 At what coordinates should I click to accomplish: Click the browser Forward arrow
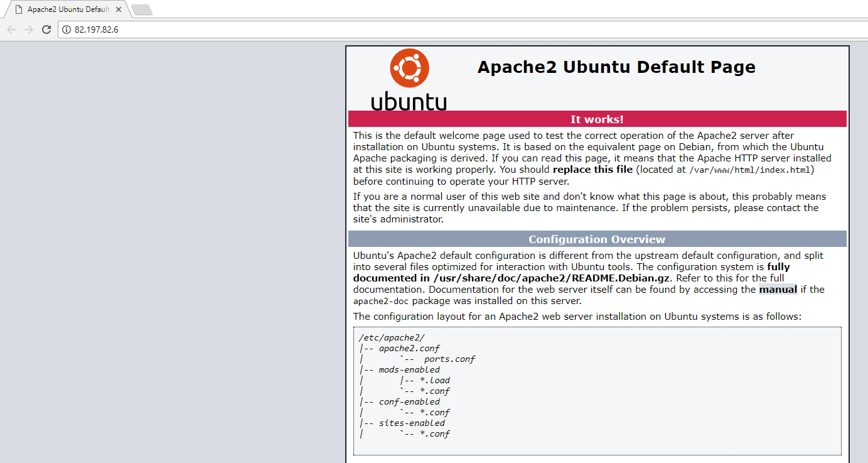(29, 30)
